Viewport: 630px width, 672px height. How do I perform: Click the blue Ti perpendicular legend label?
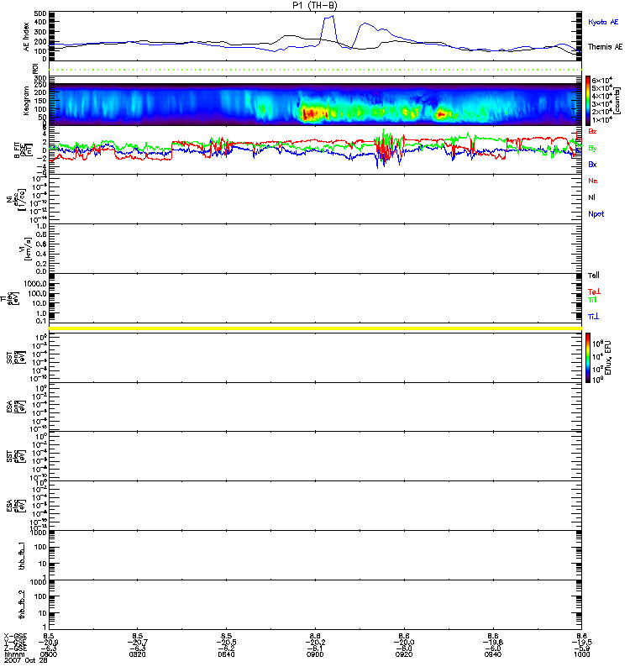pos(593,317)
